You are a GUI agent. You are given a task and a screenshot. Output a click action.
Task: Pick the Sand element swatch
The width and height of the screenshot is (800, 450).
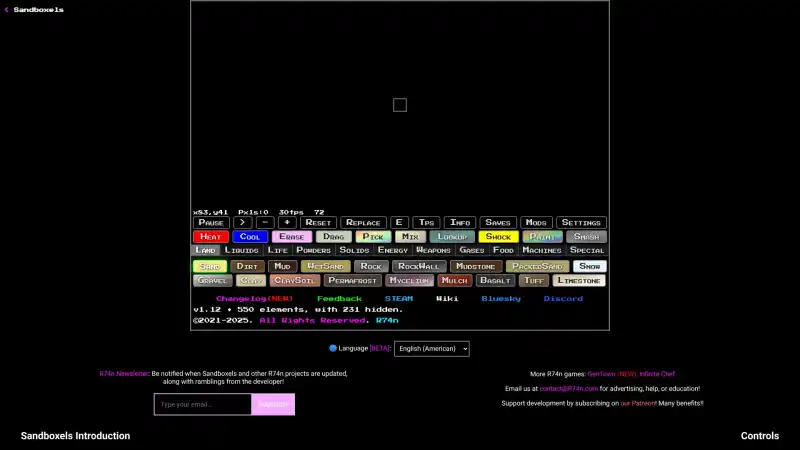(210, 267)
